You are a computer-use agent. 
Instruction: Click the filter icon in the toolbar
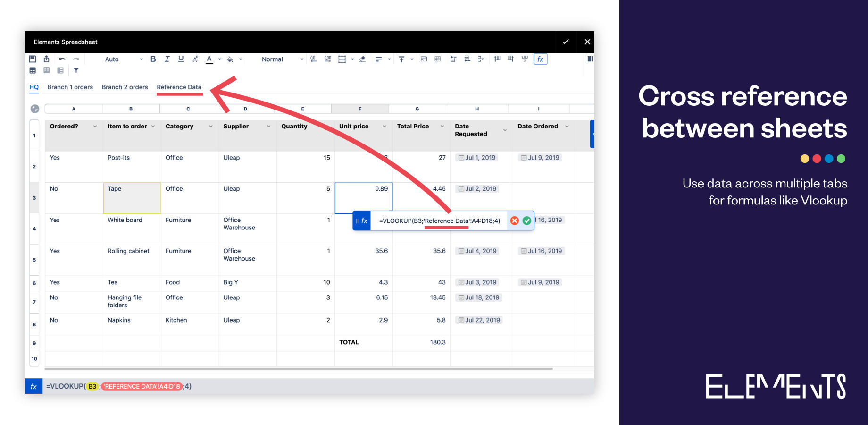[x=76, y=70]
